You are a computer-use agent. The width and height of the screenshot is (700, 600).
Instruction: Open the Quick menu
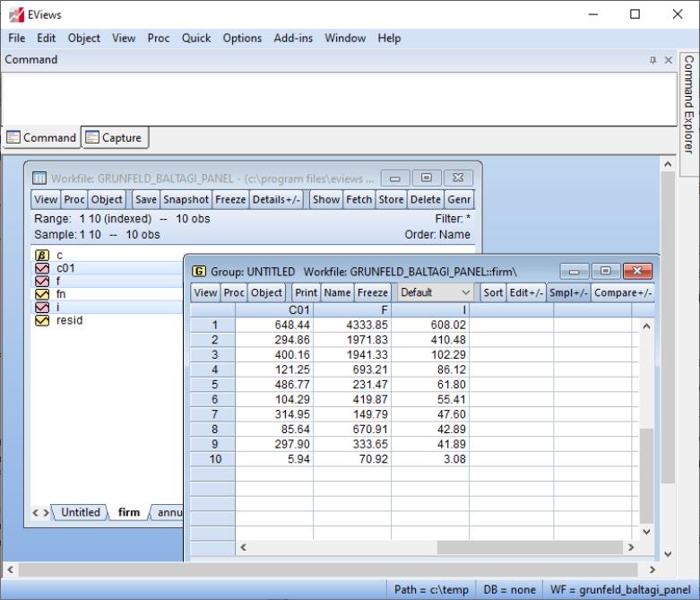click(196, 39)
